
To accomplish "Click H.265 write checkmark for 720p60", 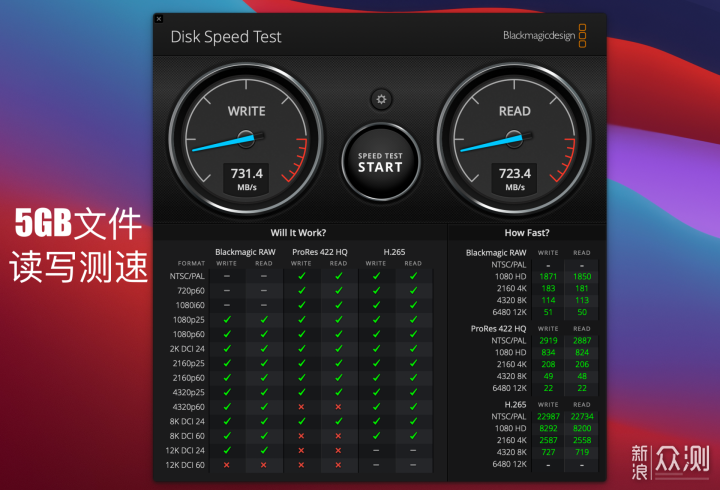I will pyautogui.click(x=376, y=291).
